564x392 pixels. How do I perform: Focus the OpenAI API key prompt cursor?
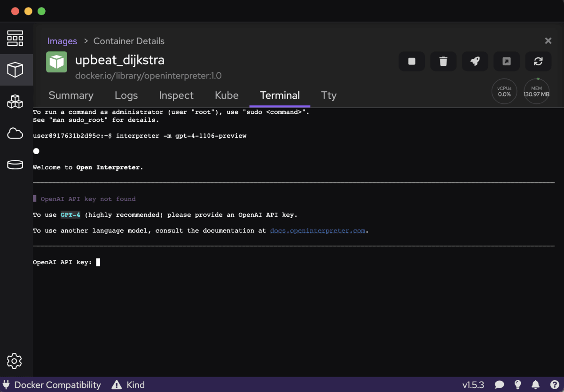click(98, 262)
